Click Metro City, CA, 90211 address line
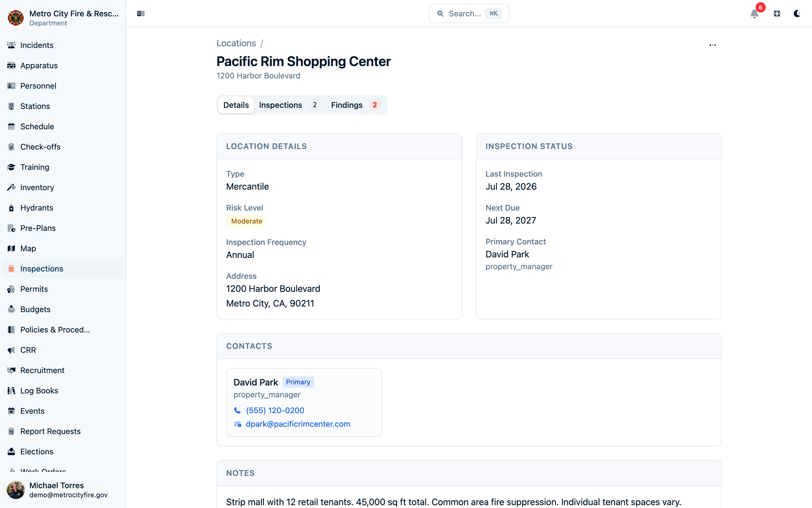This screenshot has width=812, height=508. (270, 303)
